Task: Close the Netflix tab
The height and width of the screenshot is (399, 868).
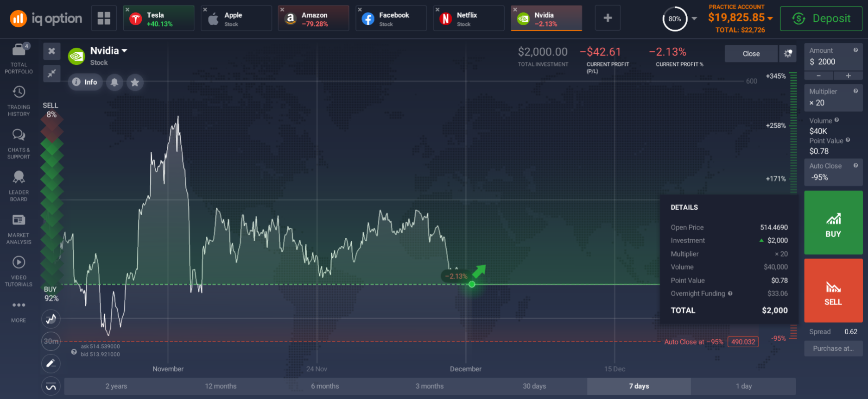Action: pyautogui.click(x=437, y=9)
